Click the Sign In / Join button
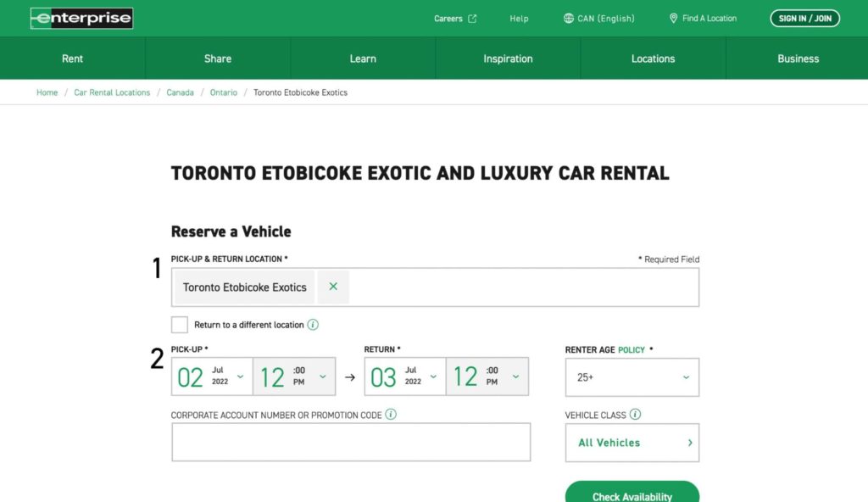868x502 pixels. click(x=805, y=19)
